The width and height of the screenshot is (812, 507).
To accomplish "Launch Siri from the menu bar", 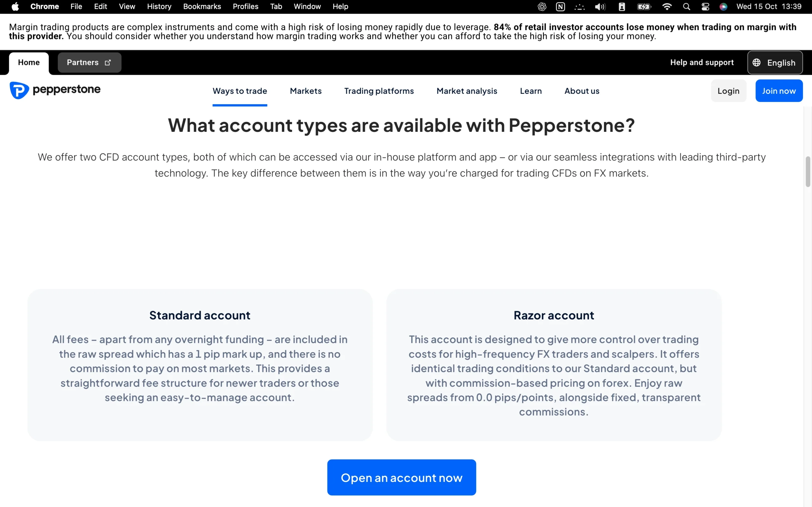I will point(724,7).
